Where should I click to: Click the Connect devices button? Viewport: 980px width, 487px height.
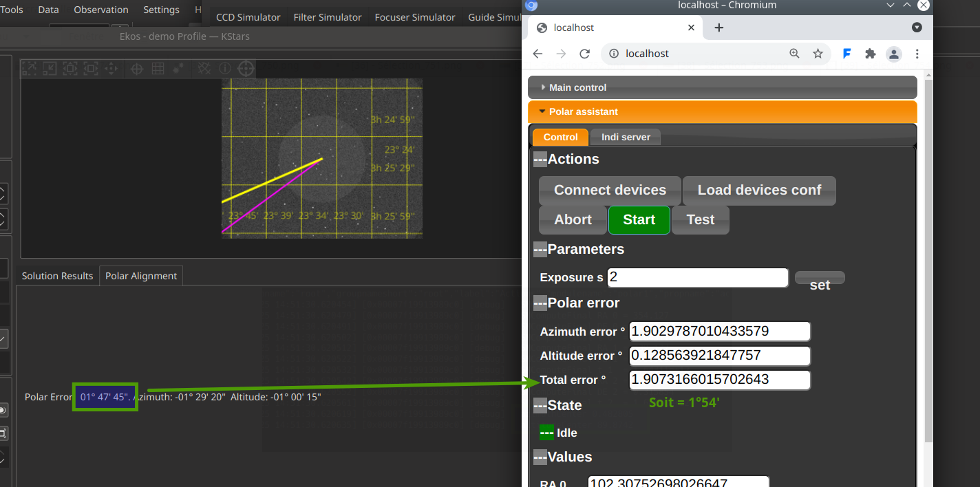tap(610, 190)
